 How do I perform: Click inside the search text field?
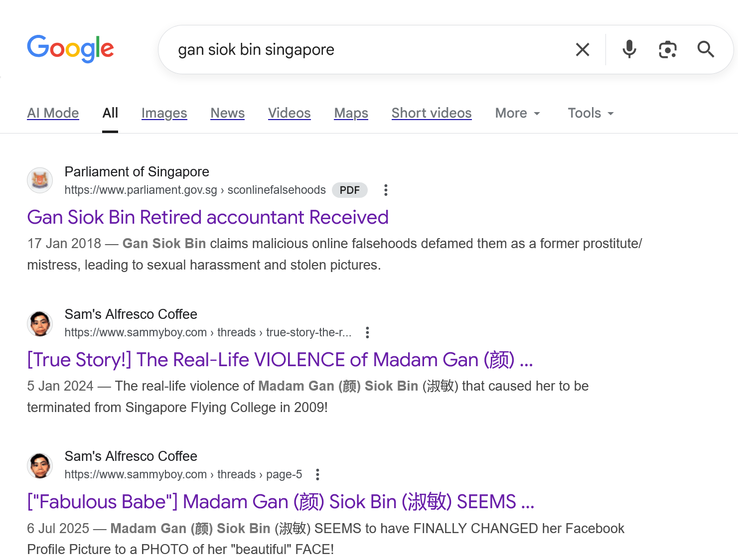click(369, 50)
